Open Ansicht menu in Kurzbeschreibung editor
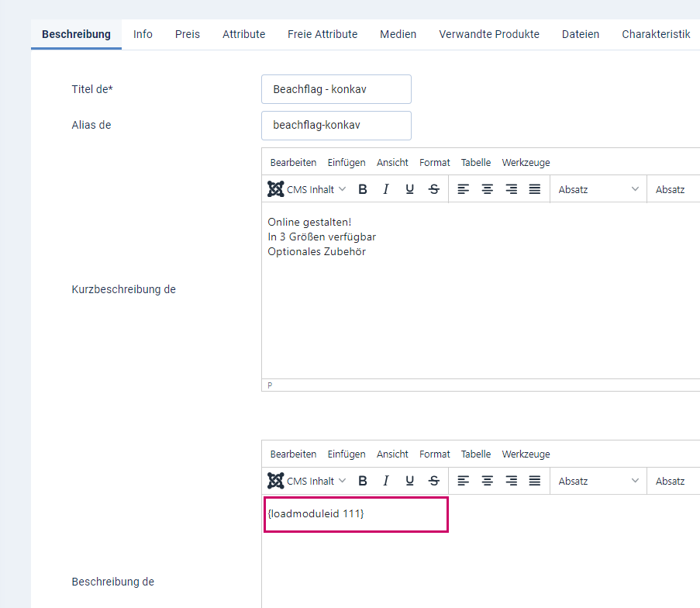This screenshot has height=608, width=700. pyautogui.click(x=392, y=163)
